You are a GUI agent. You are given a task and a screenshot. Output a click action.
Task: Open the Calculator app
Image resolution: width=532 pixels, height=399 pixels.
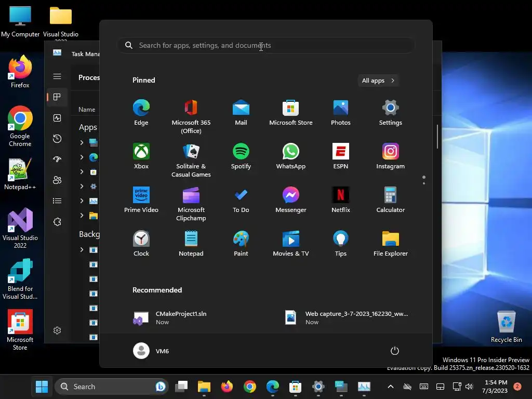pyautogui.click(x=391, y=200)
